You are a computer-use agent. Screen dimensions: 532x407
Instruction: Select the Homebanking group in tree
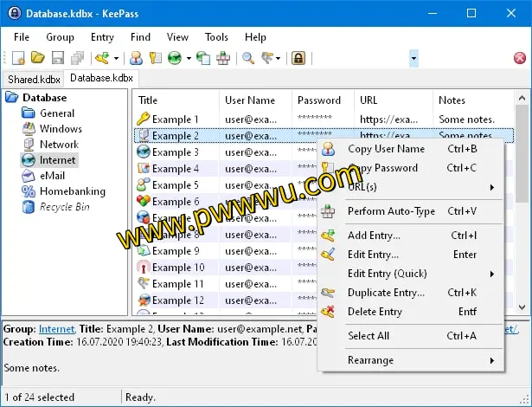(x=72, y=191)
